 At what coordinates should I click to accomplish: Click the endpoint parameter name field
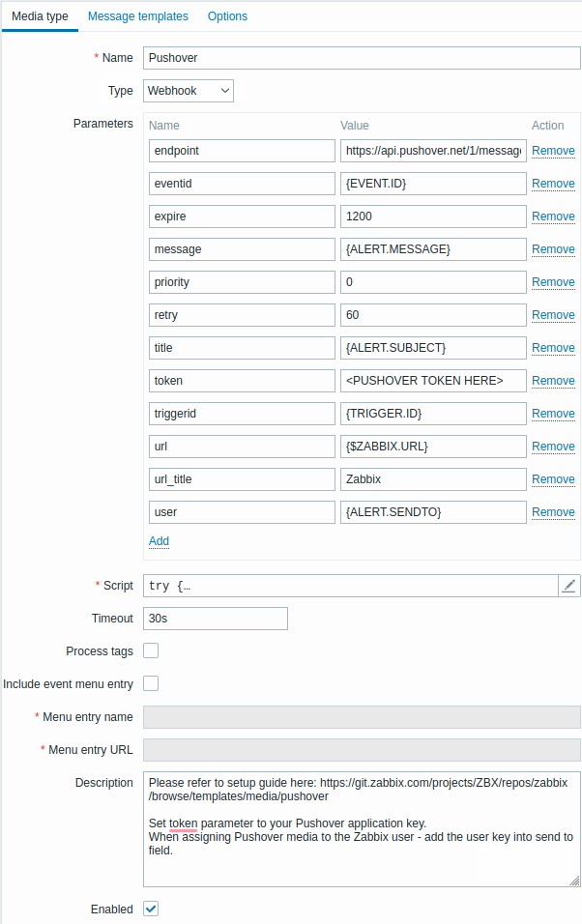(242, 151)
